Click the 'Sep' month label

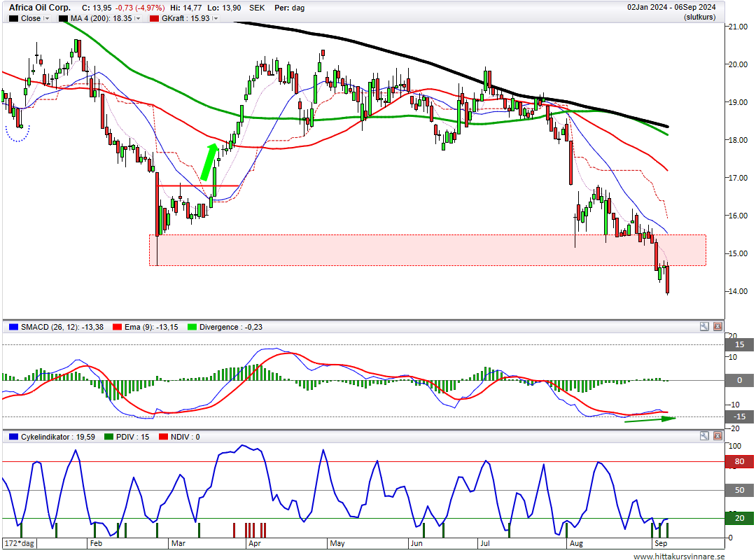tap(661, 543)
